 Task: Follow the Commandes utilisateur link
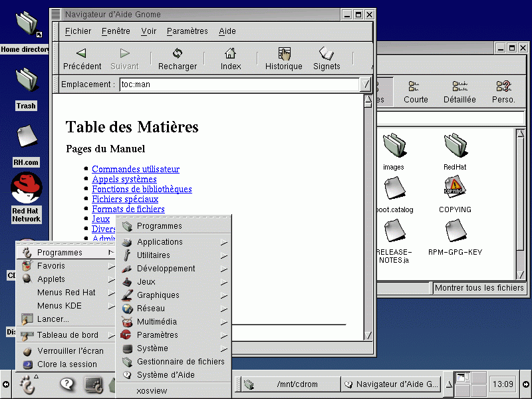point(136,170)
